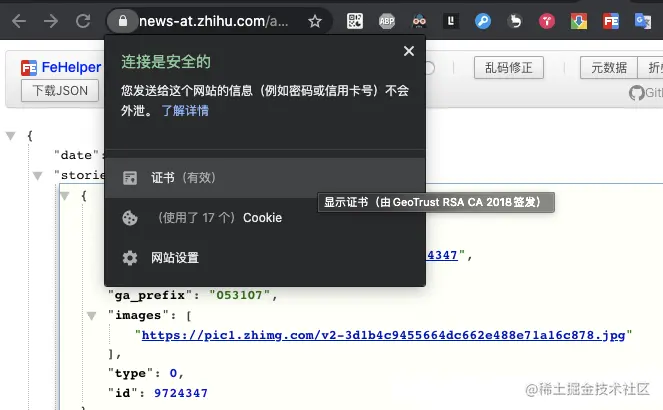Select the ga_prefix value "053107"
The width and height of the screenshot is (663, 410).
click(x=239, y=295)
